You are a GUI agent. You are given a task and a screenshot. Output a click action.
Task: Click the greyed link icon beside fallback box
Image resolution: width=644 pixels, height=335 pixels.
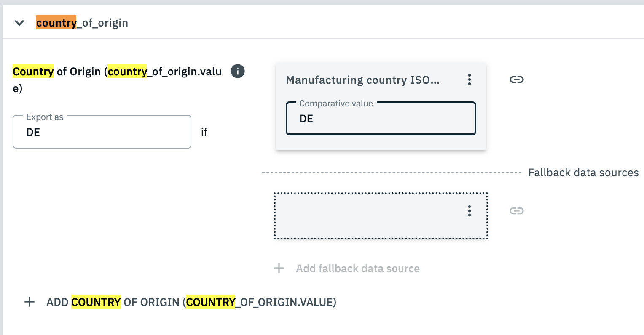(516, 211)
